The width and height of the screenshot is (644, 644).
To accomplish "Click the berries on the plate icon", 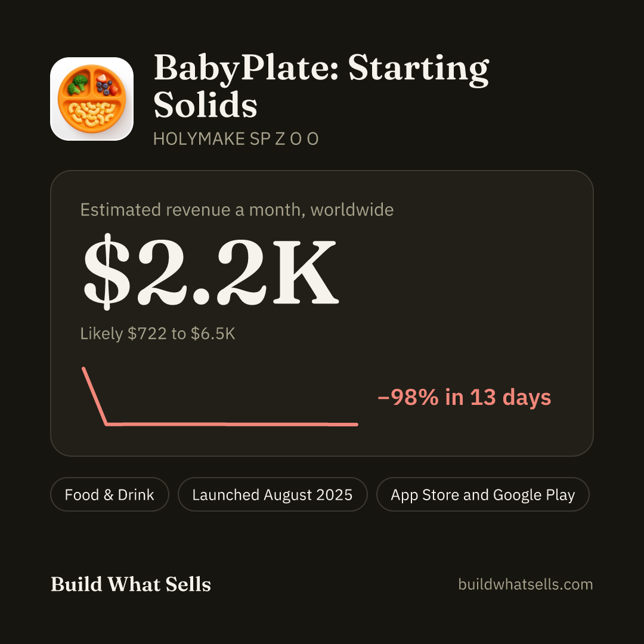I will pos(107,84).
